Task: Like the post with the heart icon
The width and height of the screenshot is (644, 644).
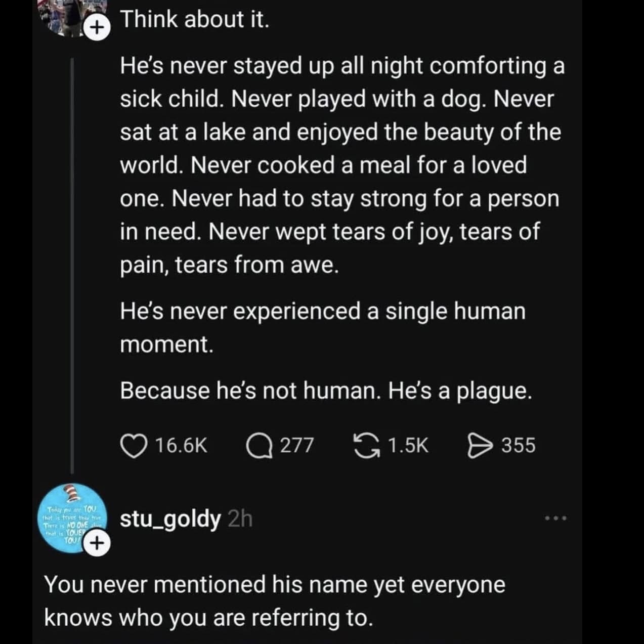Action: [133, 446]
